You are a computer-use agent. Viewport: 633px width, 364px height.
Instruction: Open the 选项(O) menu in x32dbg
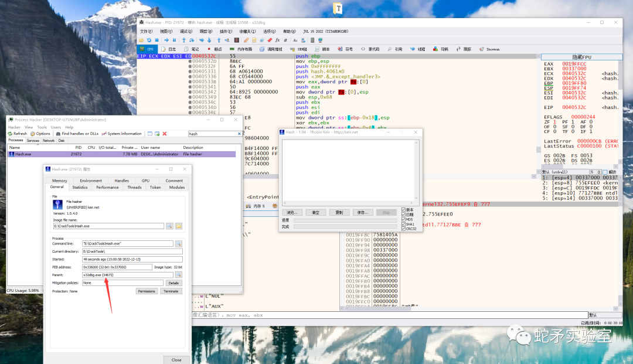(x=269, y=32)
